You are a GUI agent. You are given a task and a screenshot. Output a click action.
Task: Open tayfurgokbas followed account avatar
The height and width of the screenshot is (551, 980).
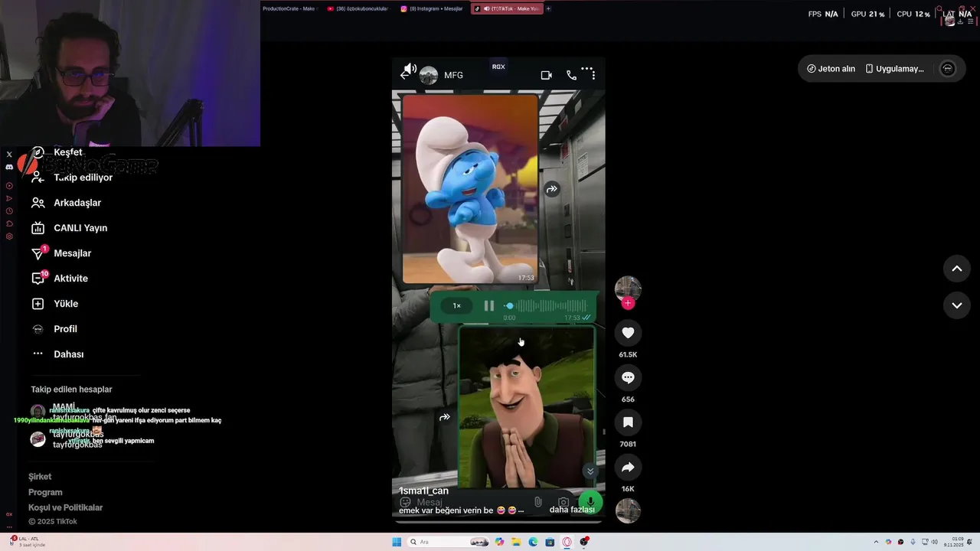(x=38, y=439)
